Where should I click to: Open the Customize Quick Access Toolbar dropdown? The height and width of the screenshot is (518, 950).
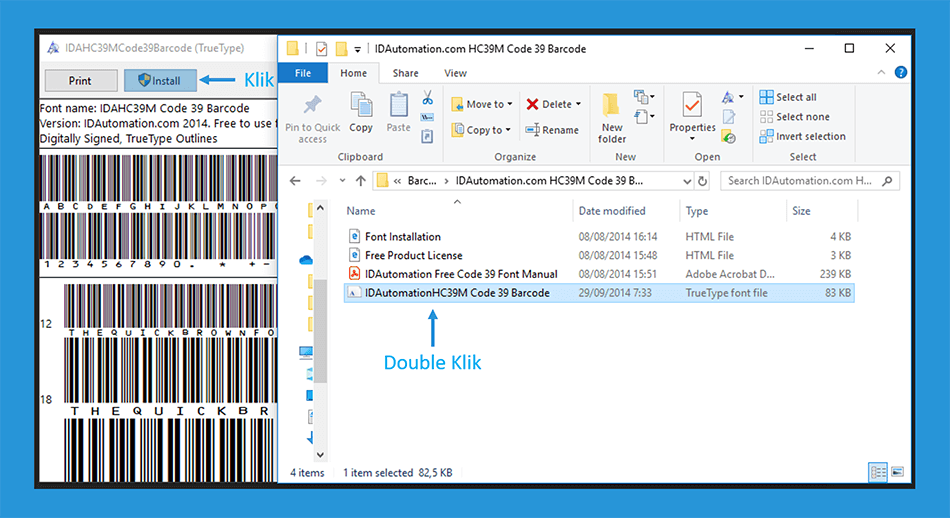(x=357, y=49)
